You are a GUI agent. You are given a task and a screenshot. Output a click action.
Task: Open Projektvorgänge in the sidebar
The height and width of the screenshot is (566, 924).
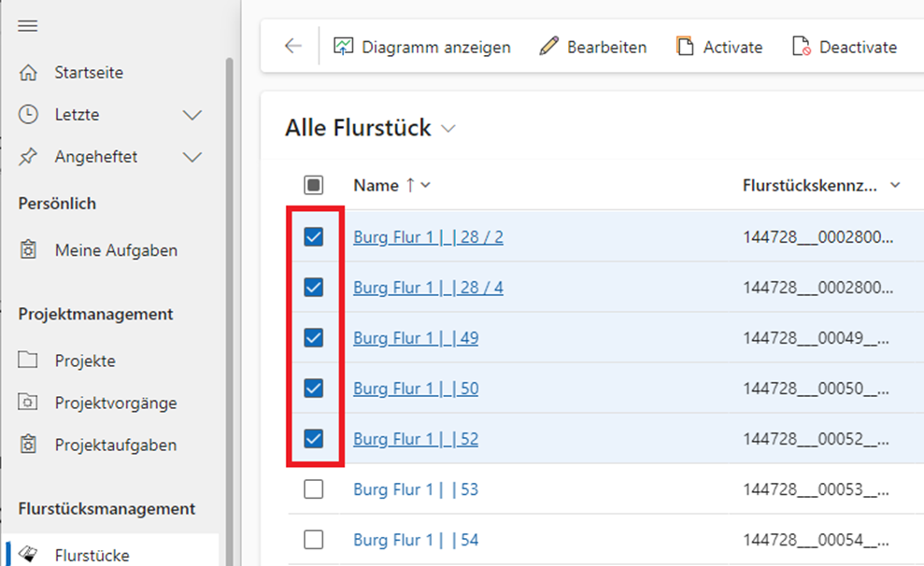(115, 403)
